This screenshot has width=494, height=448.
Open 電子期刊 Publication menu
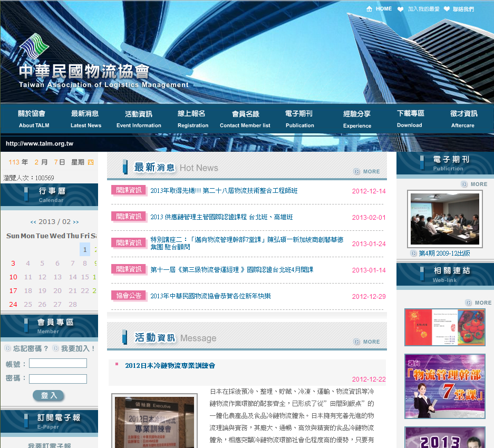(x=299, y=119)
